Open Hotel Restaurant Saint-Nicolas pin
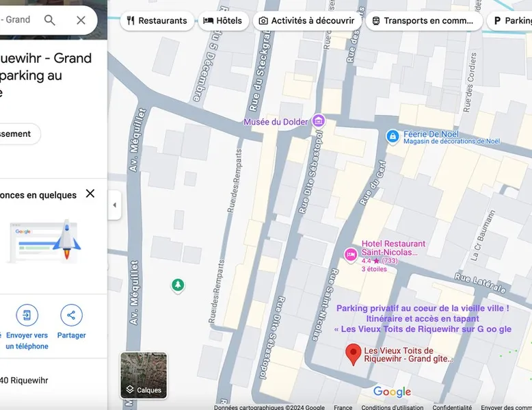532x410 pixels. coord(351,255)
